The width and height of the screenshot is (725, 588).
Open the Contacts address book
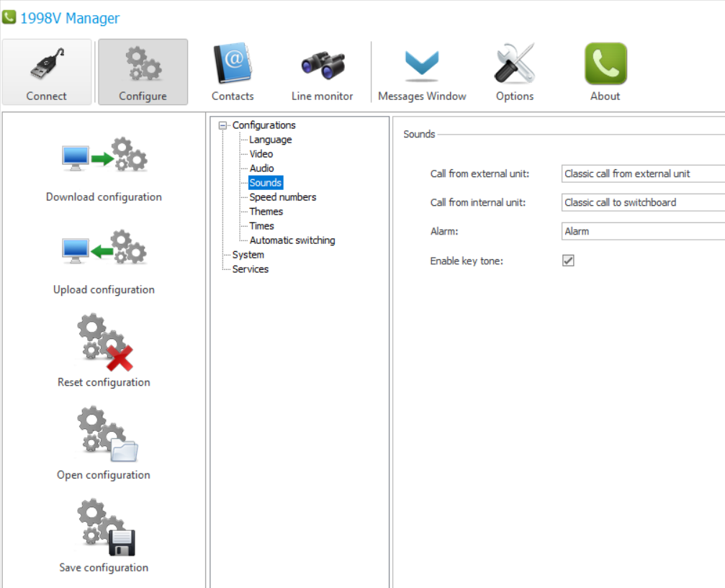tap(232, 65)
